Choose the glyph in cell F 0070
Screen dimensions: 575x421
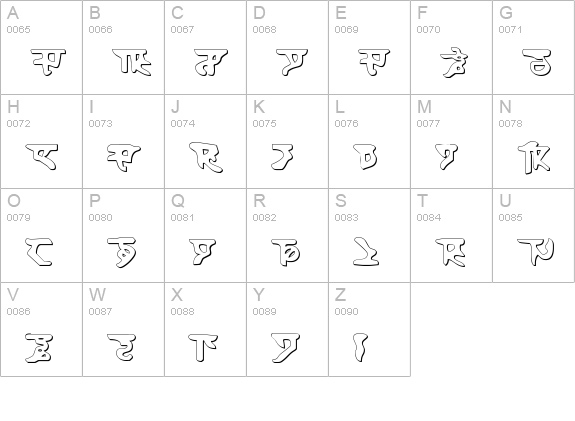pyautogui.click(x=454, y=63)
